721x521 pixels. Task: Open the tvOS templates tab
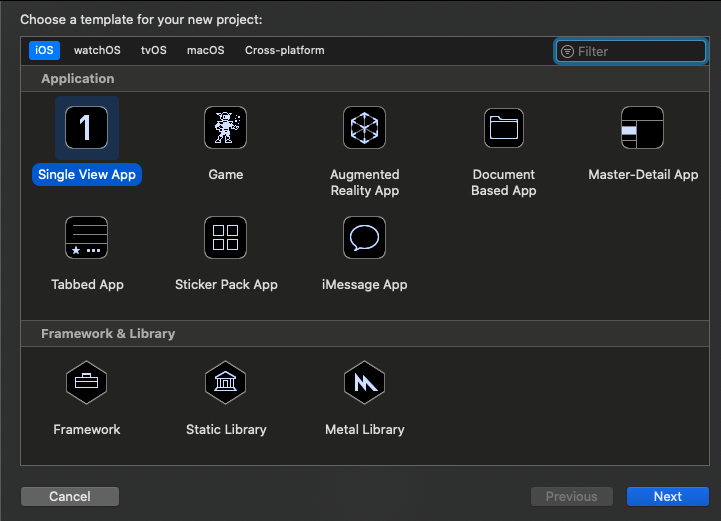(154, 50)
